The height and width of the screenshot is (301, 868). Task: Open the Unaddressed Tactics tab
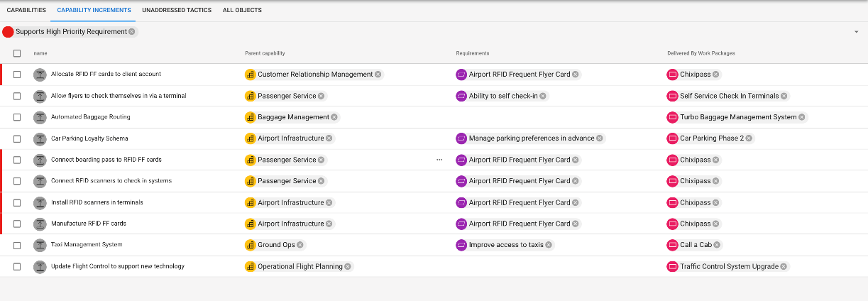tap(177, 10)
